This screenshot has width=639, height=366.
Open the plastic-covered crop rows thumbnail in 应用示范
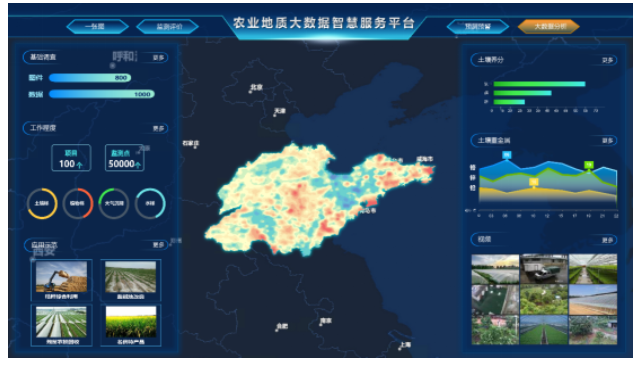point(62,322)
